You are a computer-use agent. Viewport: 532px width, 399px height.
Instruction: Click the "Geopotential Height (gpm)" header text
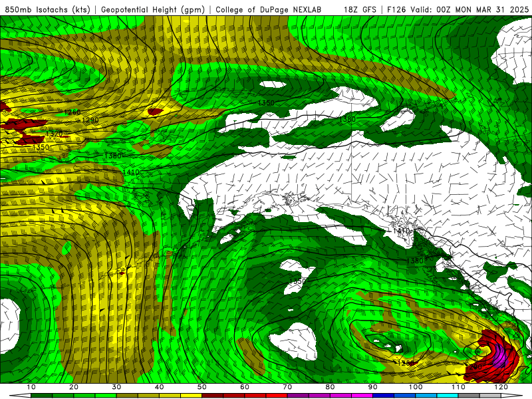(153, 10)
